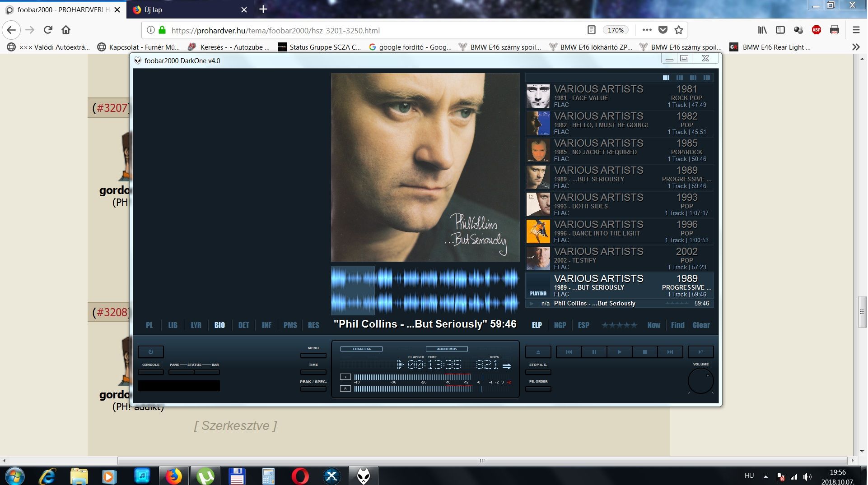The height and width of the screenshot is (485, 868).
Task: Toggle the MENU switch
Action: pyautogui.click(x=313, y=356)
